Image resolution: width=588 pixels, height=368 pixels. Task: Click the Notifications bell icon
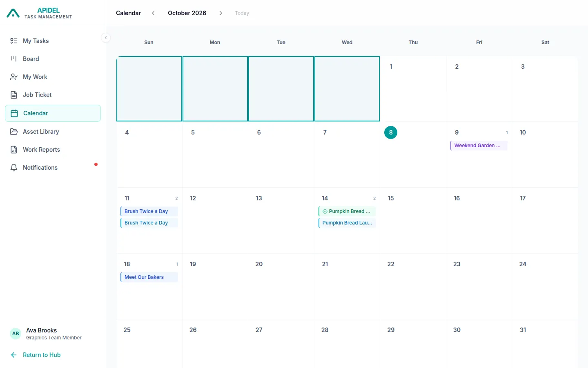click(14, 168)
